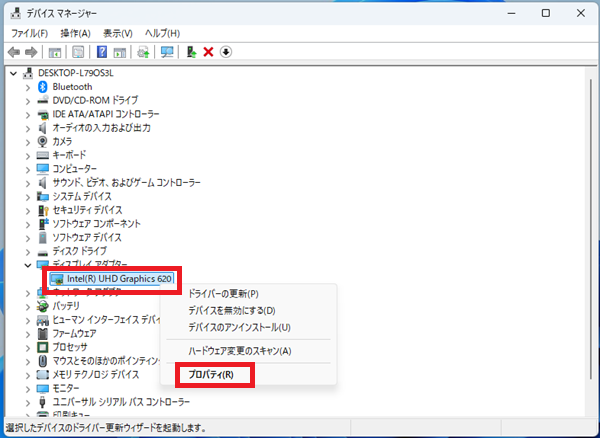600x438 pixels.
Task: Click the DESKTOP-L79OS3L computer root icon
Action: [28, 73]
